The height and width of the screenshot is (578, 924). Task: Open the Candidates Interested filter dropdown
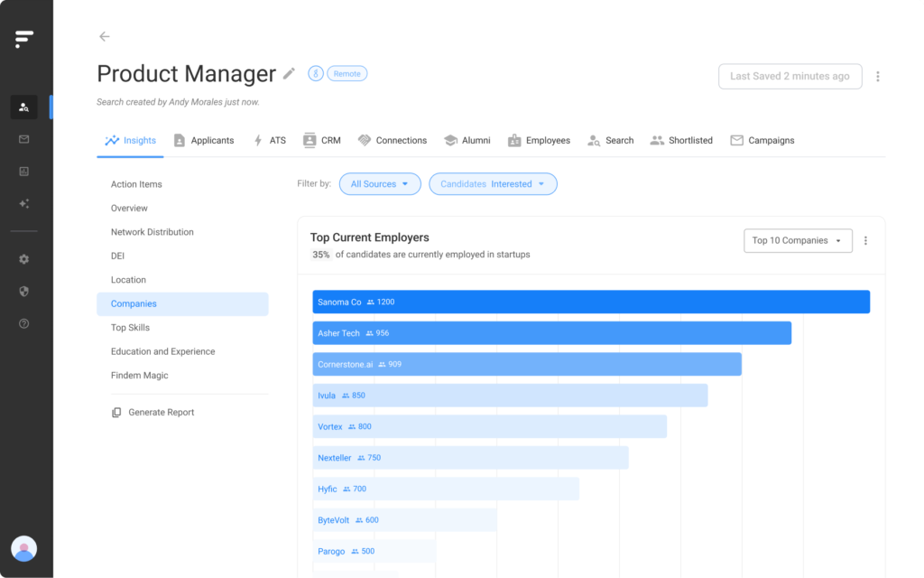click(493, 183)
